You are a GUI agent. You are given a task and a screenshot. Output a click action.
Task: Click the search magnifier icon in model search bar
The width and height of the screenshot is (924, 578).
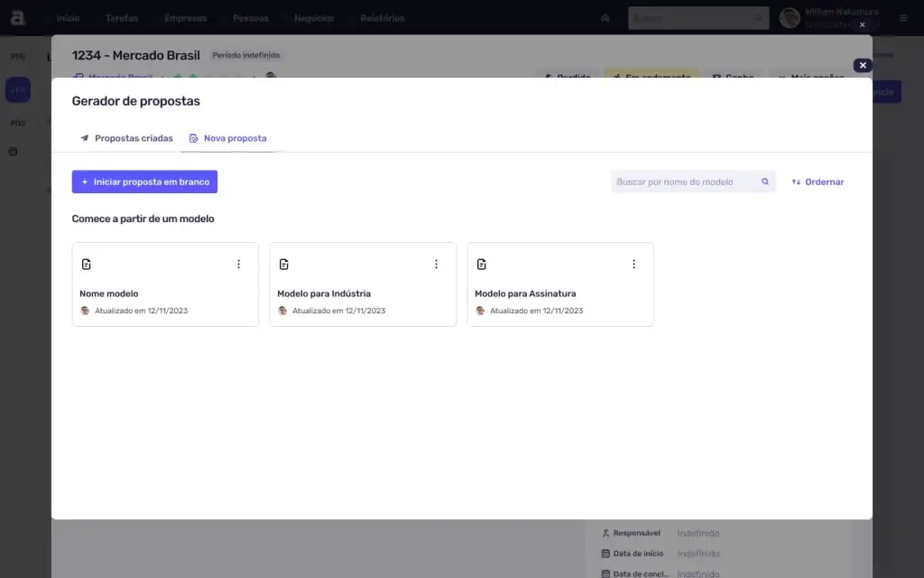click(764, 182)
